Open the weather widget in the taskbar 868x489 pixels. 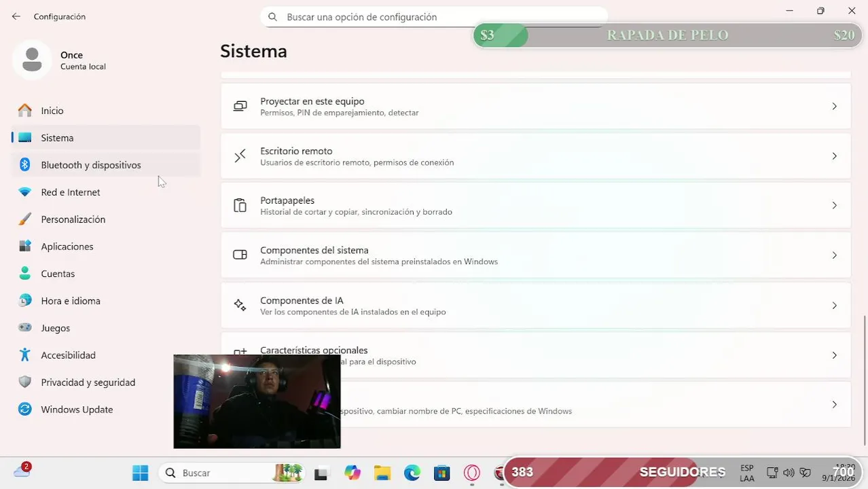coord(22,471)
